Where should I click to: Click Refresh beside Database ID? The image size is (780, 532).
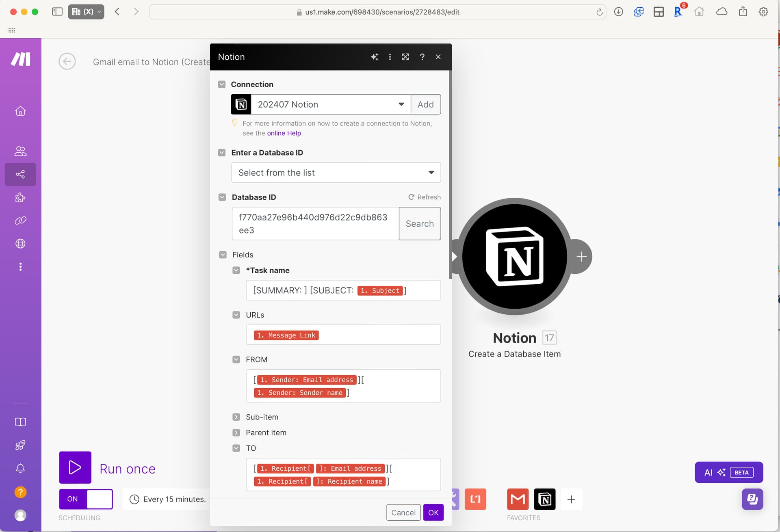click(425, 197)
